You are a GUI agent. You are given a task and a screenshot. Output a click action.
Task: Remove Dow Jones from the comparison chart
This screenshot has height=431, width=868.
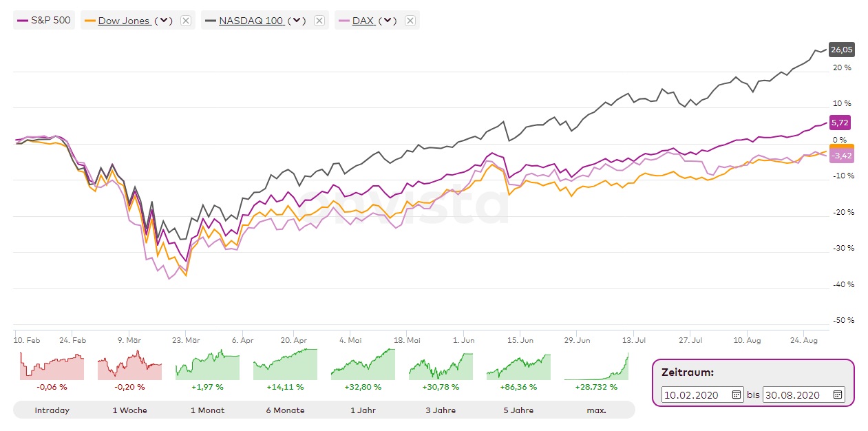click(x=185, y=21)
